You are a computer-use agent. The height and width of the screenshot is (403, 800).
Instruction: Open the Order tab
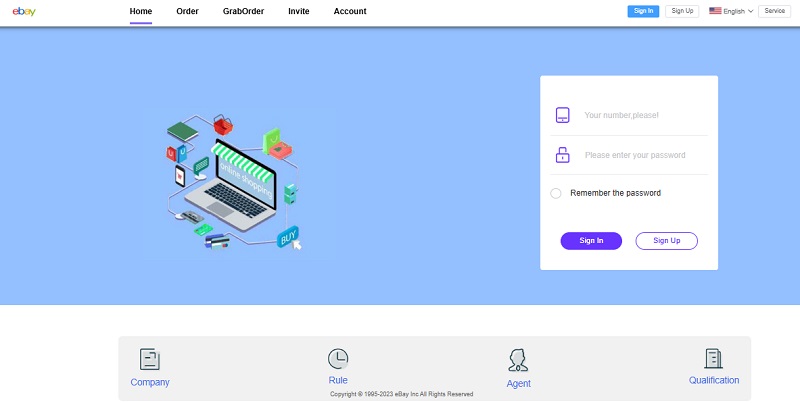click(187, 12)
